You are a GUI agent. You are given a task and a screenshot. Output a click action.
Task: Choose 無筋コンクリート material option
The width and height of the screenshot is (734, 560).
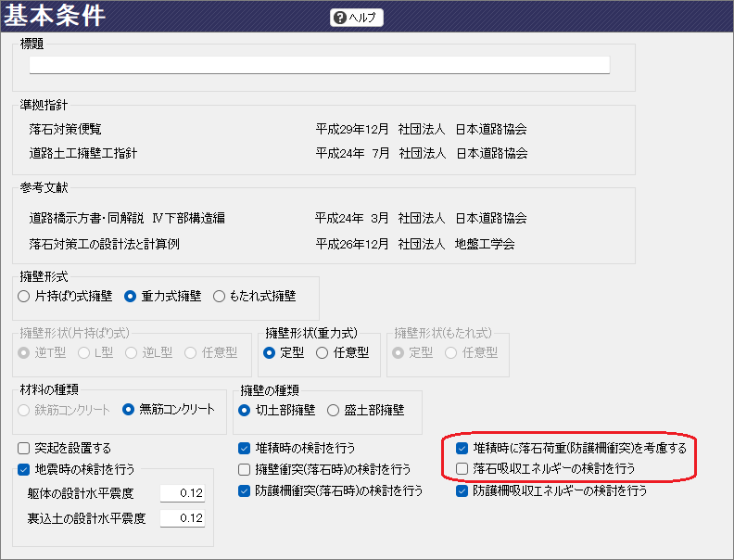click(x=129, y=409)
